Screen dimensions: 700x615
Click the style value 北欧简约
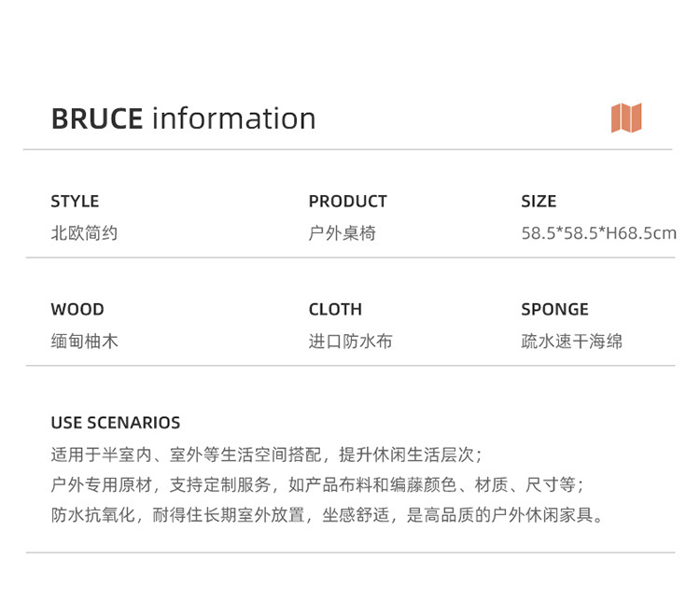84,233
